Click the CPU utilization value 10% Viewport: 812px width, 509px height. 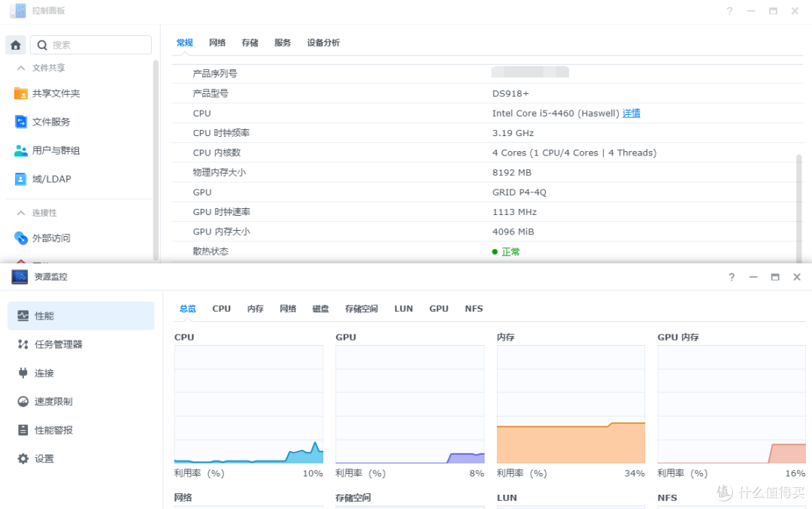click(313, 473)
